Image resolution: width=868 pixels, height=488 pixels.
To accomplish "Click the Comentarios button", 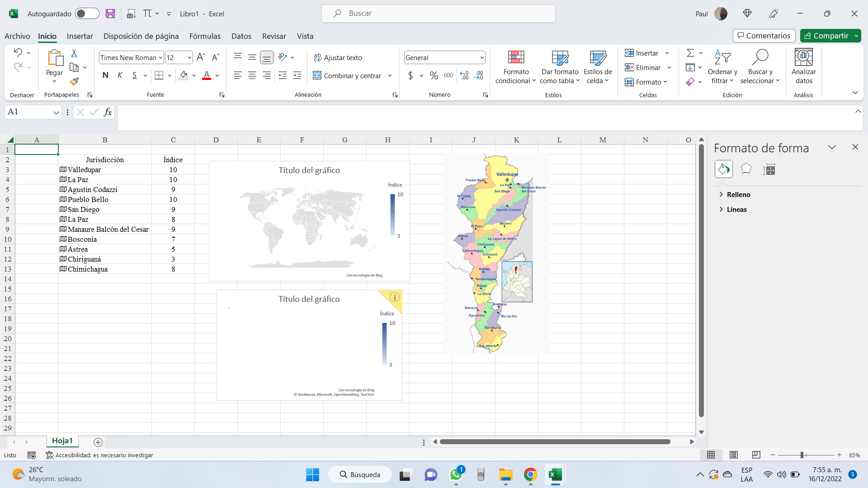I will click(x=764, y=36).
